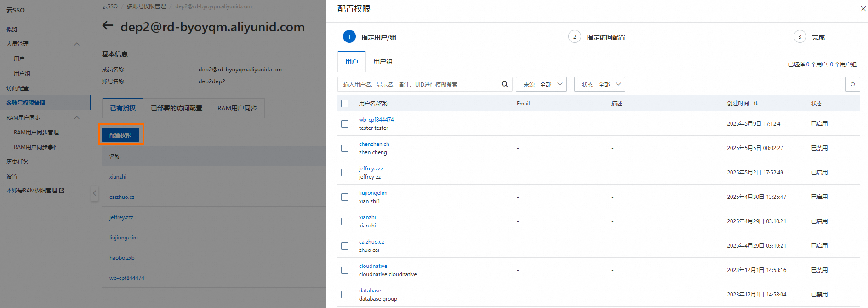
Task: Open wb-cpf844474 in the authorized list
Action: point(127,278)
